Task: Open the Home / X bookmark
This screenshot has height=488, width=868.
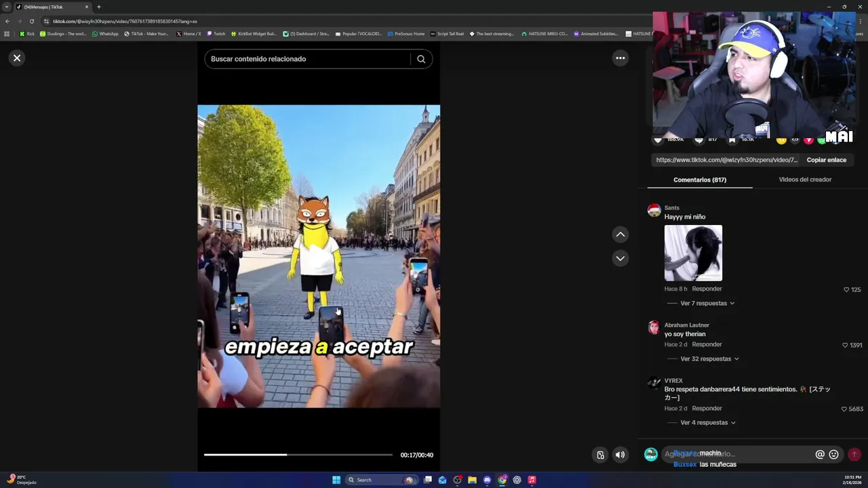Action: [x=189, y=33]
